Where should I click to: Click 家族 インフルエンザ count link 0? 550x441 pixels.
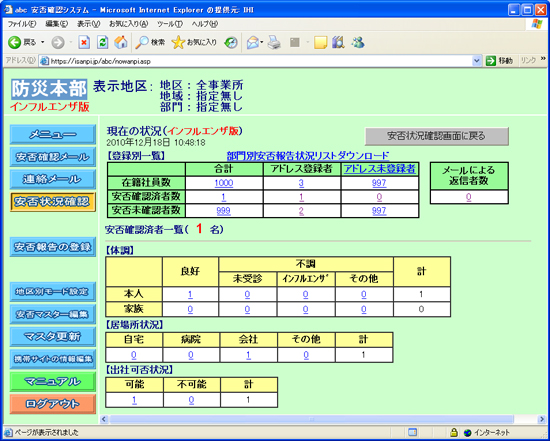click(306, 309)
